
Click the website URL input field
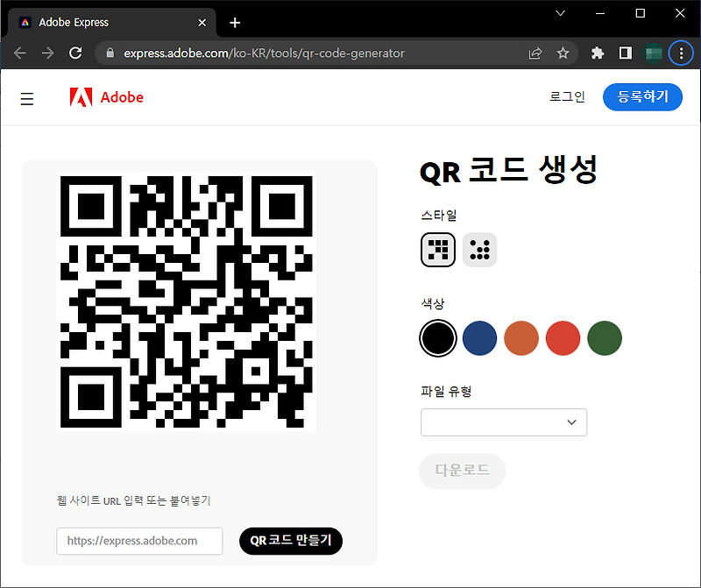(138, 541)
